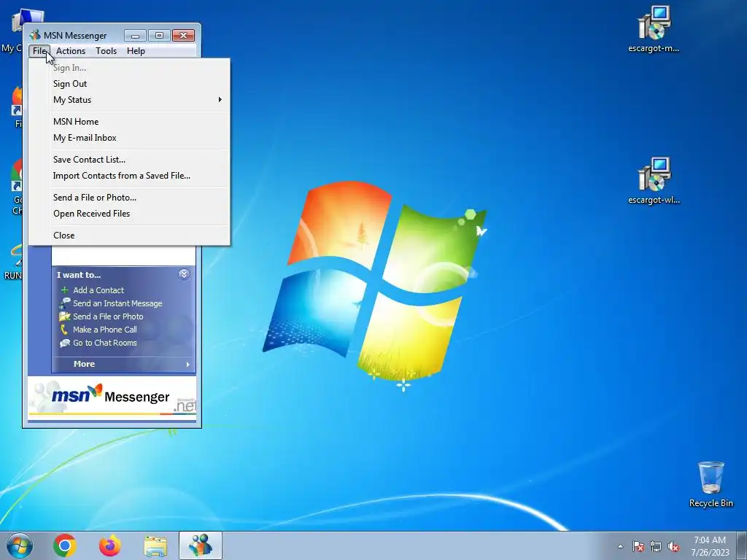747x560 pixels.
Task: Choose Sign Out from File menu
Action: pos(128,84)
